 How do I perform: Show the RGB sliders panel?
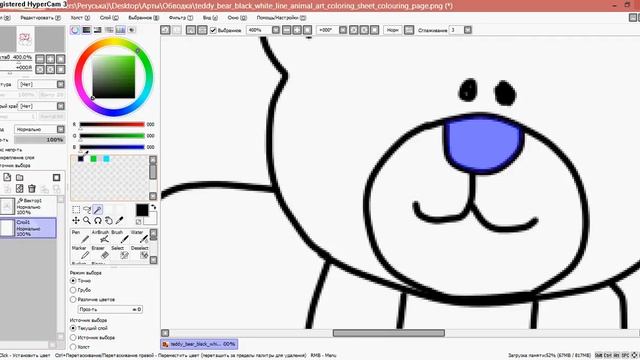pos(87,30)
